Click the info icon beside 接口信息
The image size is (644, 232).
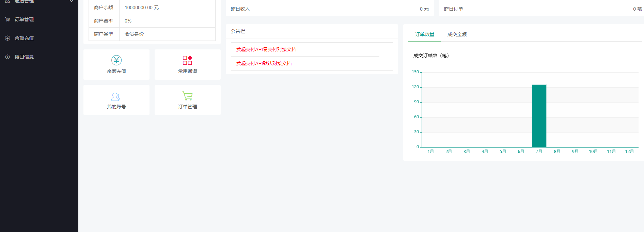tap(7, 57)
